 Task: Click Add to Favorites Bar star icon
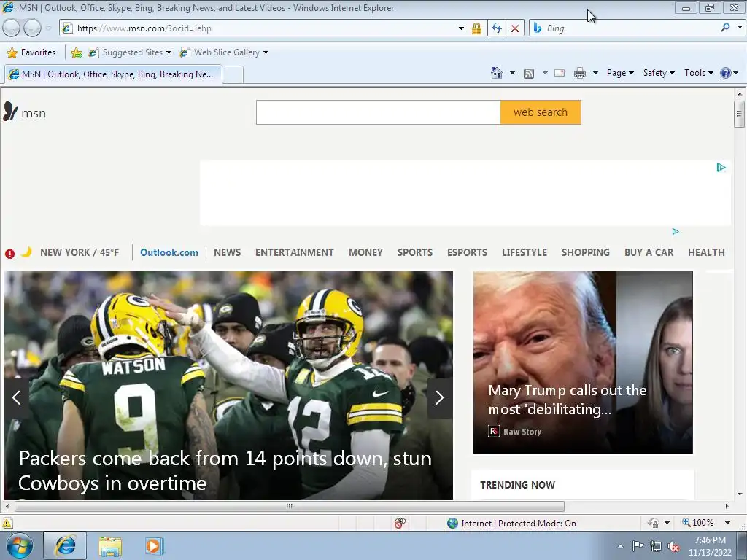tap(76, 52)
